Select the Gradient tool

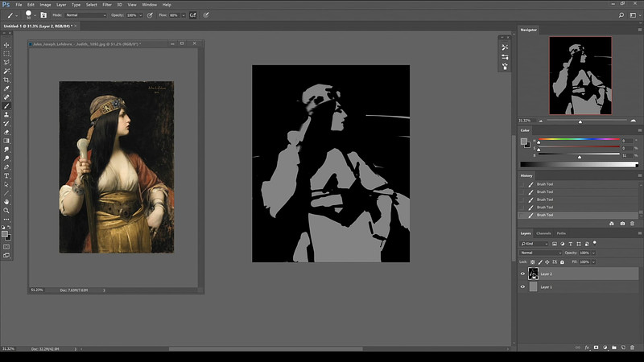(6, 141)
